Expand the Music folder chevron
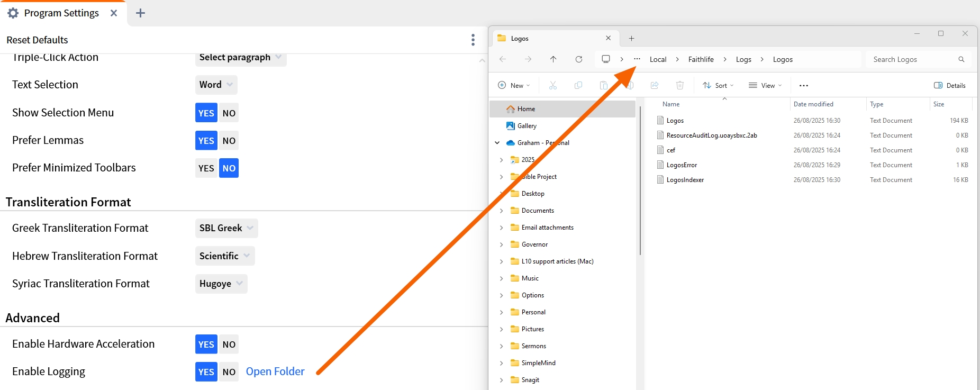 click(501, 278)
